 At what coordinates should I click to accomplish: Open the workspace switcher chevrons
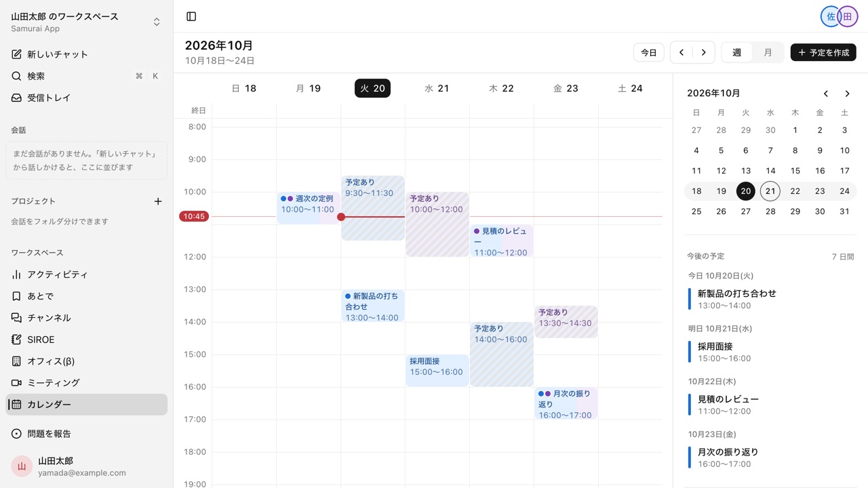tap(157, 22)
